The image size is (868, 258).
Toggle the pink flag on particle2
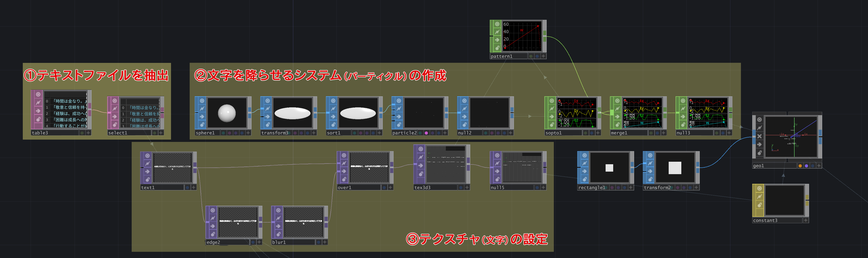click(426, 133)
